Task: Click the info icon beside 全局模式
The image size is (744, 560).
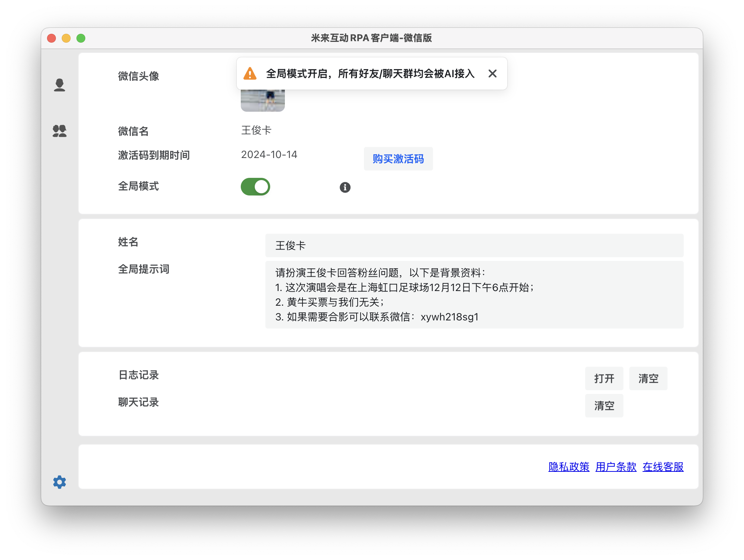Action: click(344, 187)
